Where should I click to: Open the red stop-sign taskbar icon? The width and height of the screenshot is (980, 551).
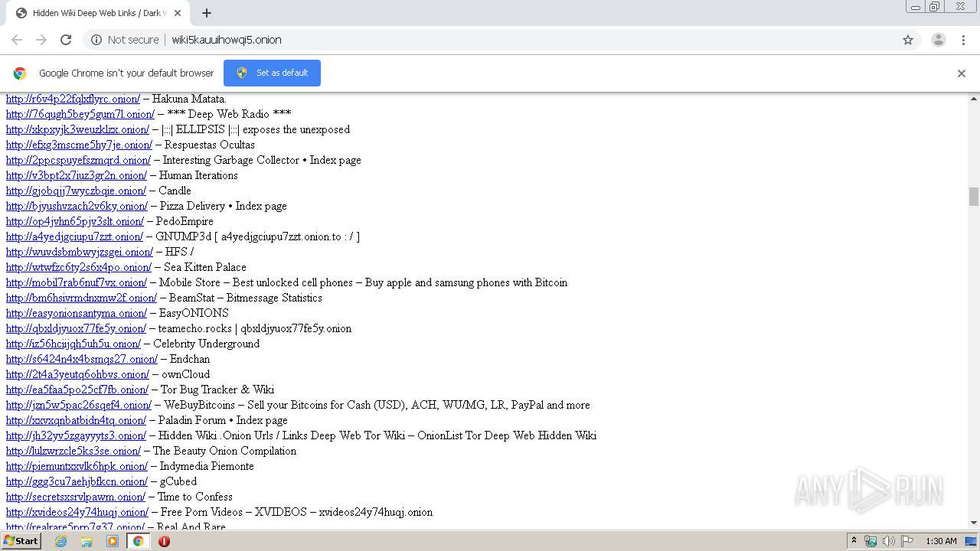[164, 541]
